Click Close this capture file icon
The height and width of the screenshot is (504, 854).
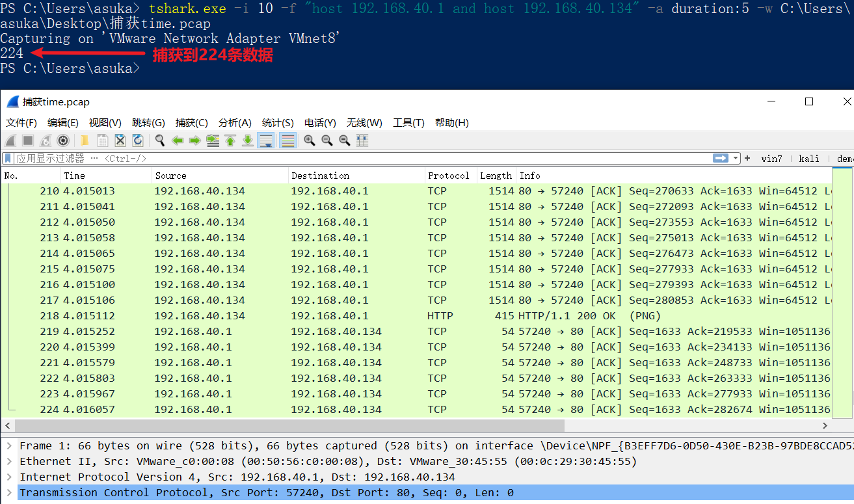(x=120, y=140)
